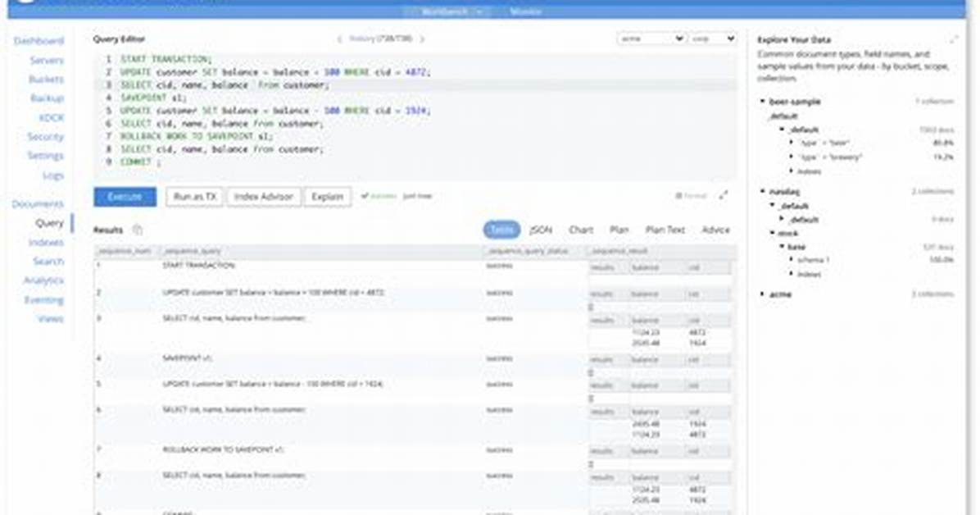Navigate to Buckets in the sidebar

46,80
